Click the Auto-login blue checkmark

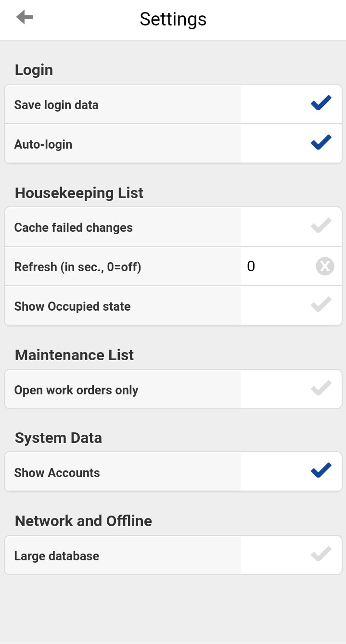pyautogui.click(x=321, y=143)
